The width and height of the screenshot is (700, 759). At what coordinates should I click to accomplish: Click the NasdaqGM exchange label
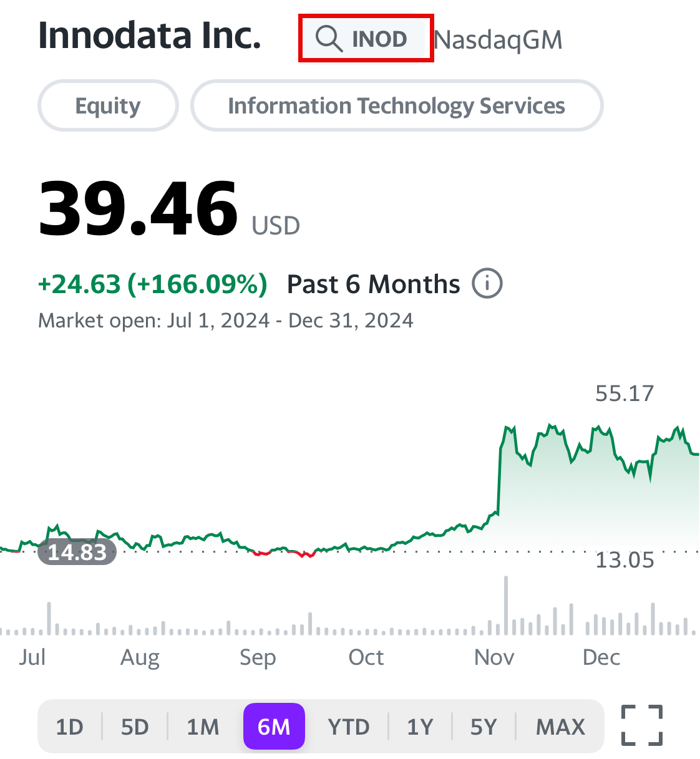pyautogui.click(x=498, y=40)
